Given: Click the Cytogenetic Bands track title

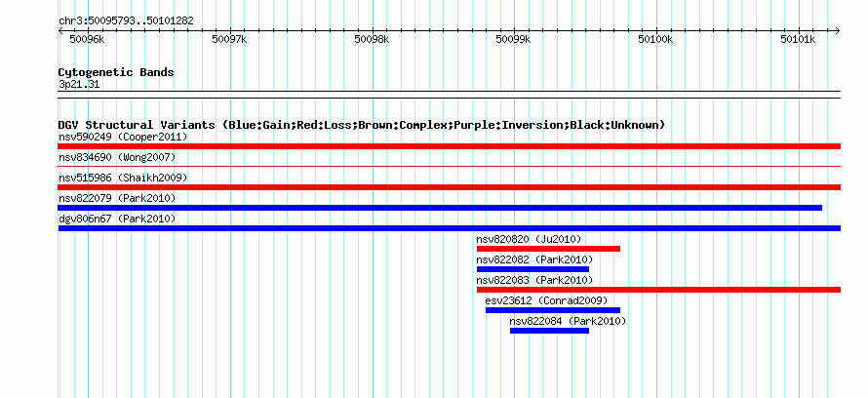Looking at the screenshot, I should [x=116, y=72].
